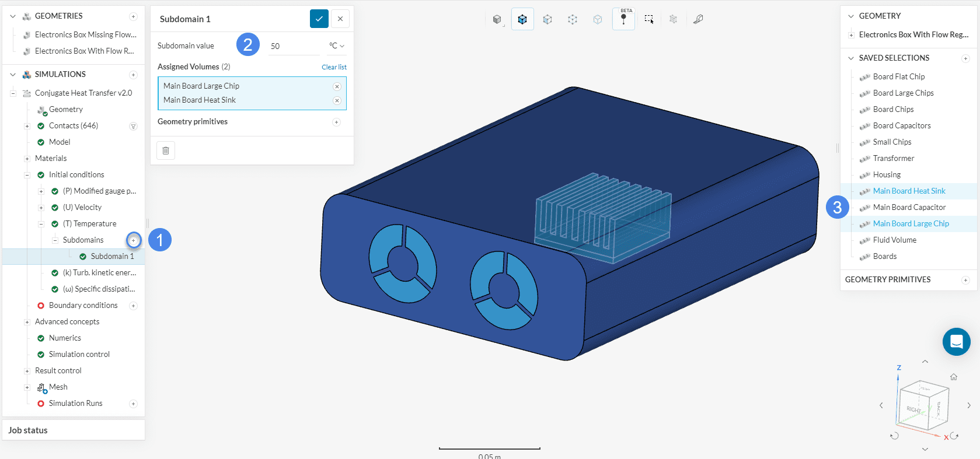The width and height of the screenshot is (980, 459).
Task: Click the RIGHT face of the orientation cube
Action: [914, 409]
